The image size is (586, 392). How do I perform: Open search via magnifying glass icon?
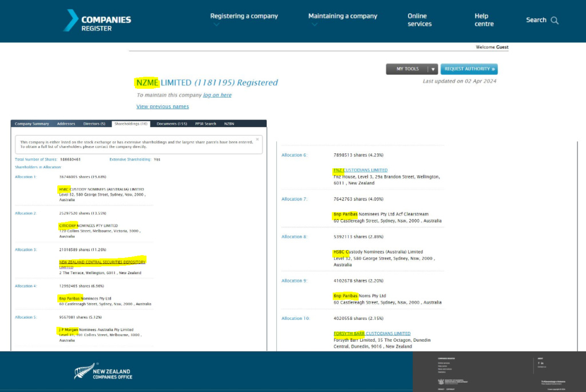[x=555, y=21]
